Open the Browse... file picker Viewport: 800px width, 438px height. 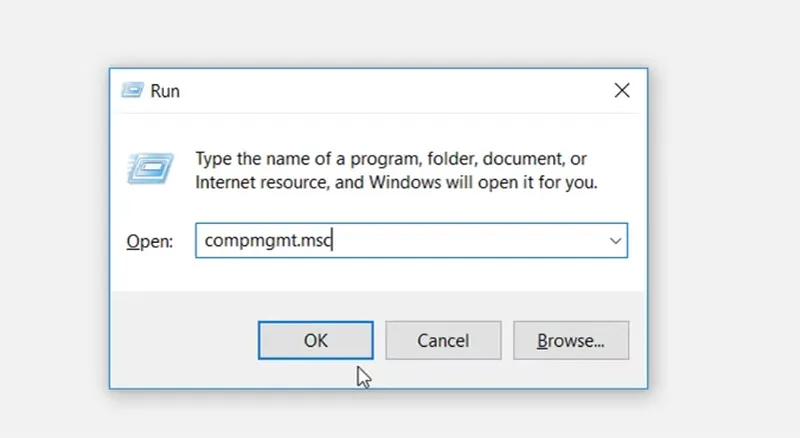(x=571, y=340)
